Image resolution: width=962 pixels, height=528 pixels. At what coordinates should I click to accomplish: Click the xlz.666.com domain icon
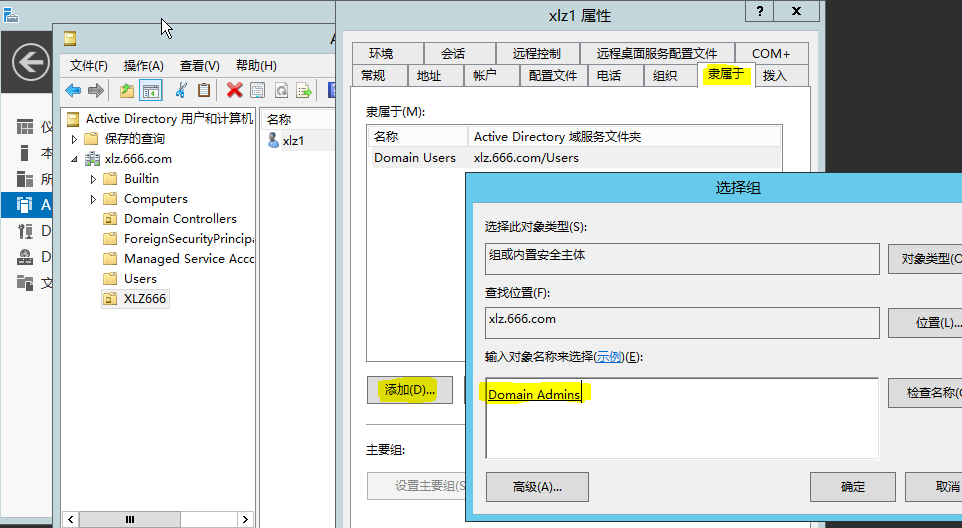pyautogui.click(x=93, y=159)
